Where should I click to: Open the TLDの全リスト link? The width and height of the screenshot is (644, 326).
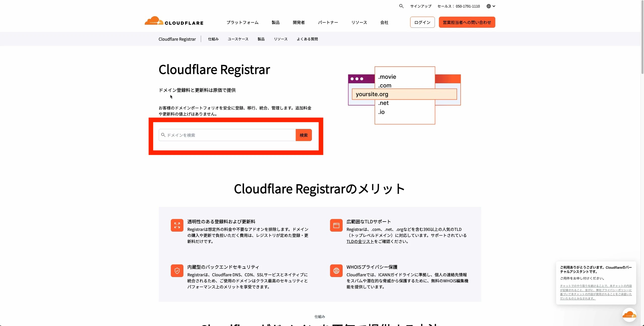coord(360,241)
